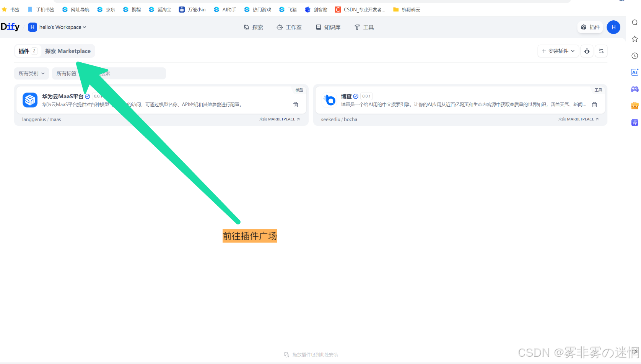This screenshot has height=364, width=641.
Task: Open the browser sidebar history clock icon
Action: point(634,56)
